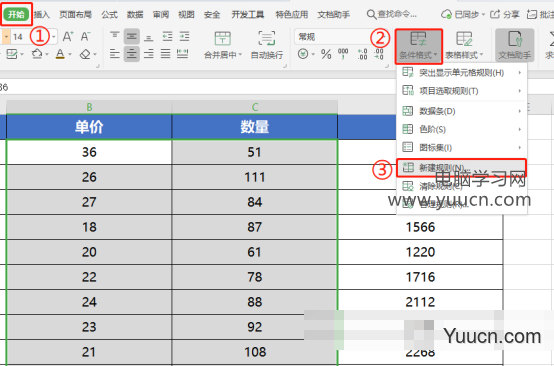Click the decrease decimal places icon

point(379,54)
